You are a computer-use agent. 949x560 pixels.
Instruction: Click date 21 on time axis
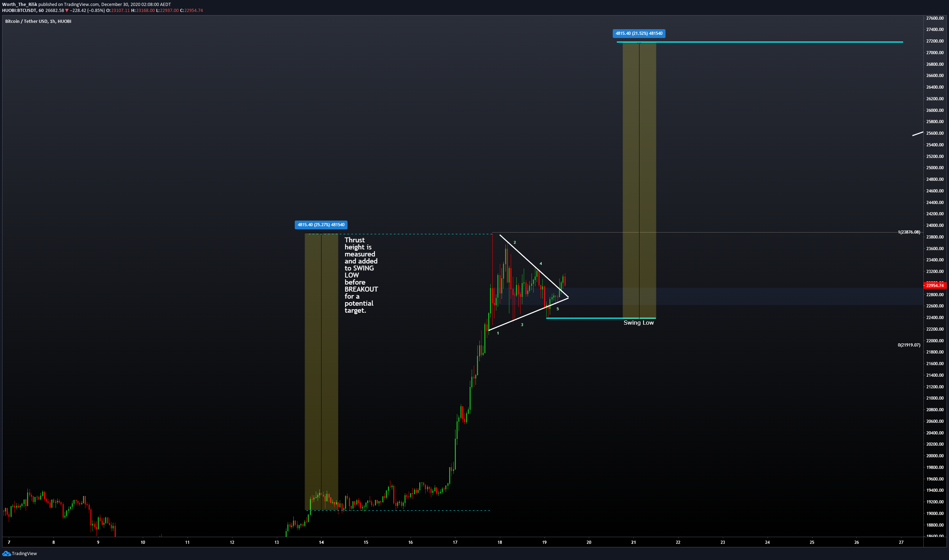click(x=633, y=542)
